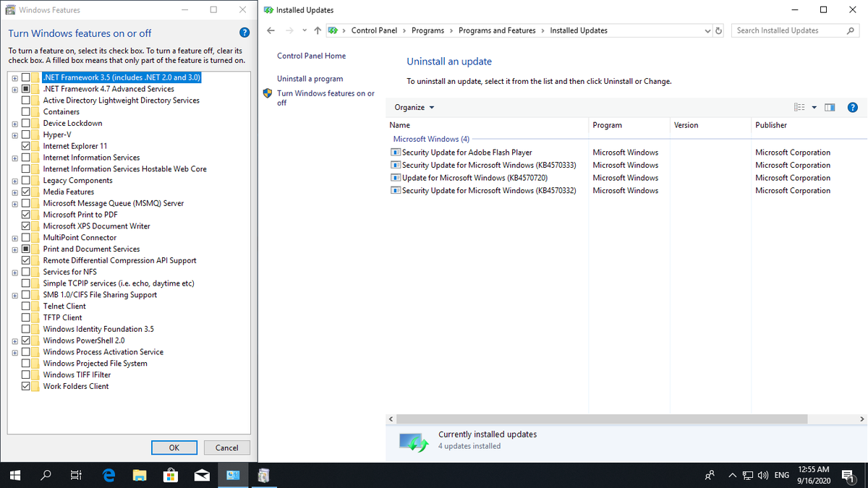Sort updates by Name column header

click(487, 125)
